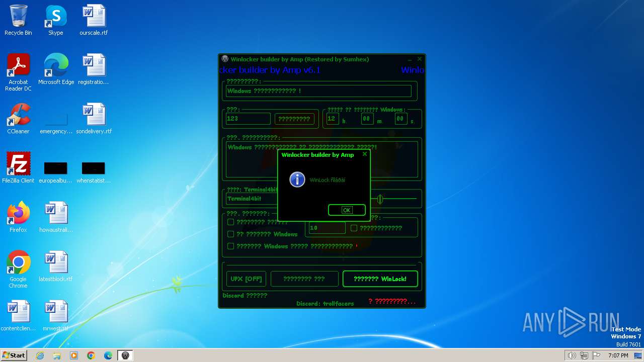The height and width of the screenshot is (362, 644).
Task: Click the 'Discord: trollfacers' text
Action: 325,304
